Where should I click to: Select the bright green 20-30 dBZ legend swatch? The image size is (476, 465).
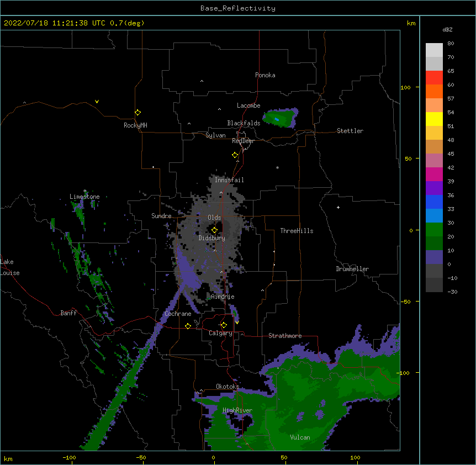click(x=434, y=230)
